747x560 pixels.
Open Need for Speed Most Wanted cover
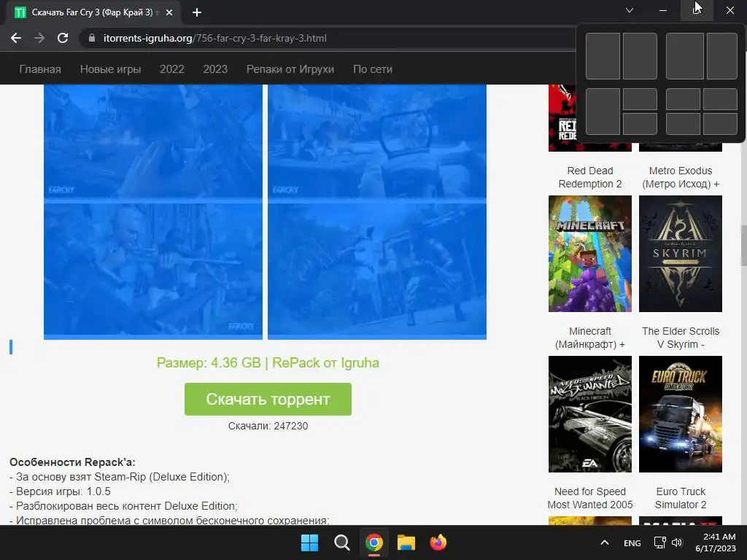[x=589, y=414]
